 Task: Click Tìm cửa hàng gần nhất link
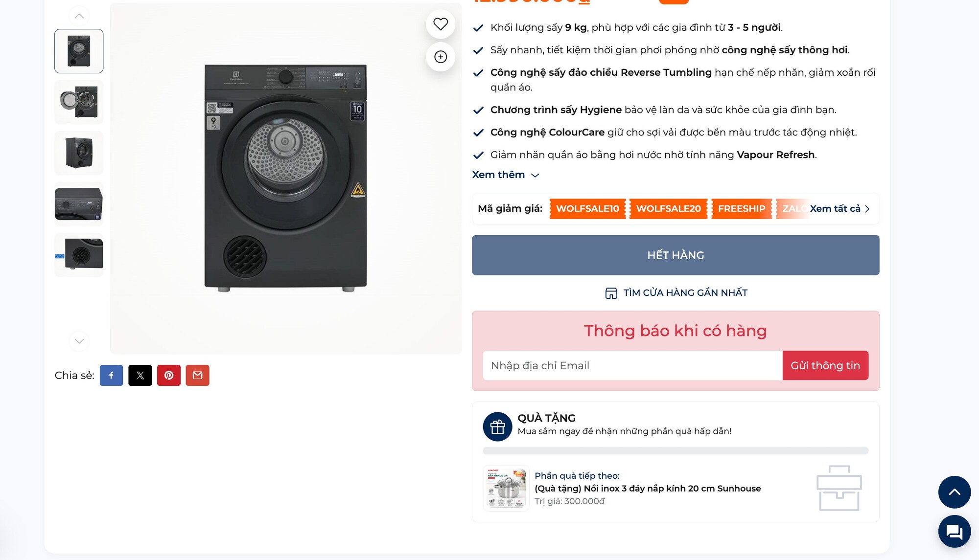point(676,293)
